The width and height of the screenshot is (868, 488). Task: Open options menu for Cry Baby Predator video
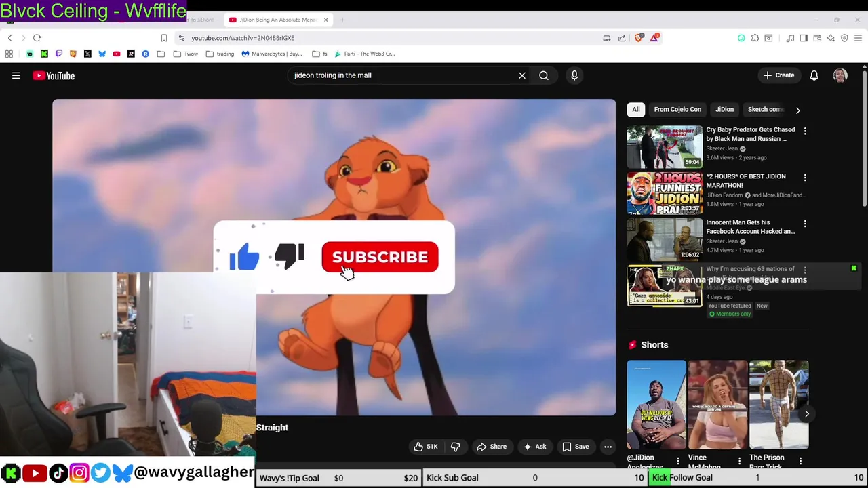pos(805,131)
